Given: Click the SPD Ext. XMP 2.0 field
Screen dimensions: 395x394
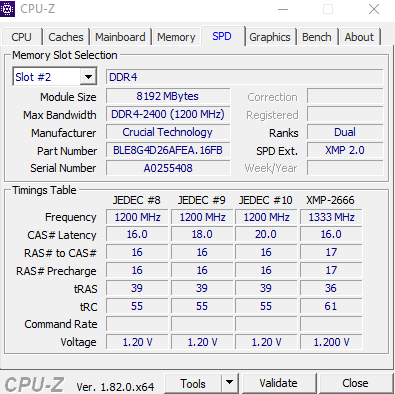Looking at the screenshot, I should click(x=345, y=150).
